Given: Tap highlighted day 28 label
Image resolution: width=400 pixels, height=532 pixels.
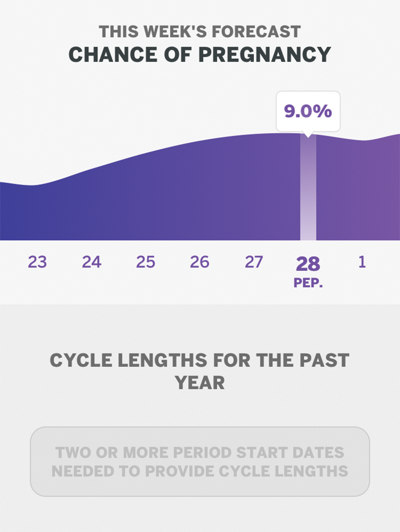Looking at the screenshot, I should (308, 264).
